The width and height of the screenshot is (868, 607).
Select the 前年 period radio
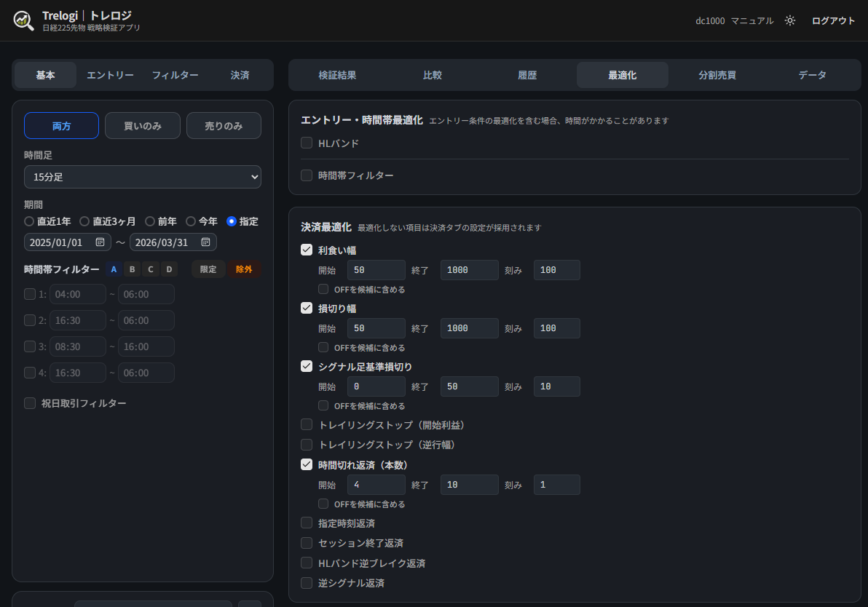[x=149, y=221]
